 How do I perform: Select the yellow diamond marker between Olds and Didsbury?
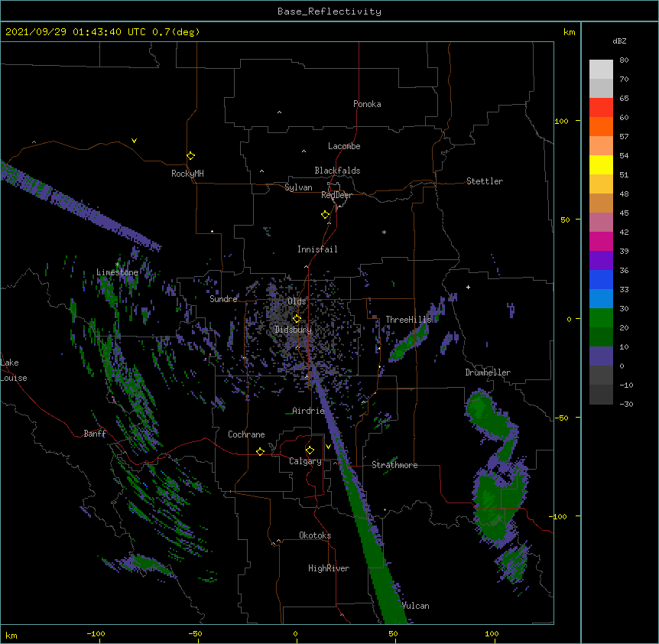point(297,318)
